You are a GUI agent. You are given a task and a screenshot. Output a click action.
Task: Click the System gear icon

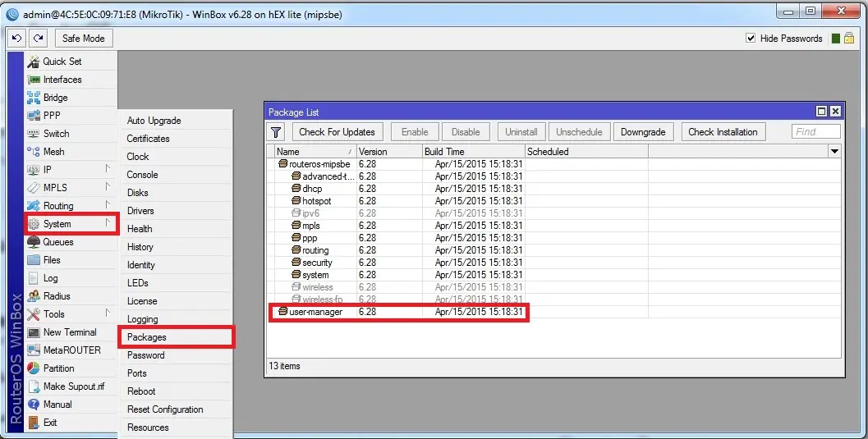(34, 224)
